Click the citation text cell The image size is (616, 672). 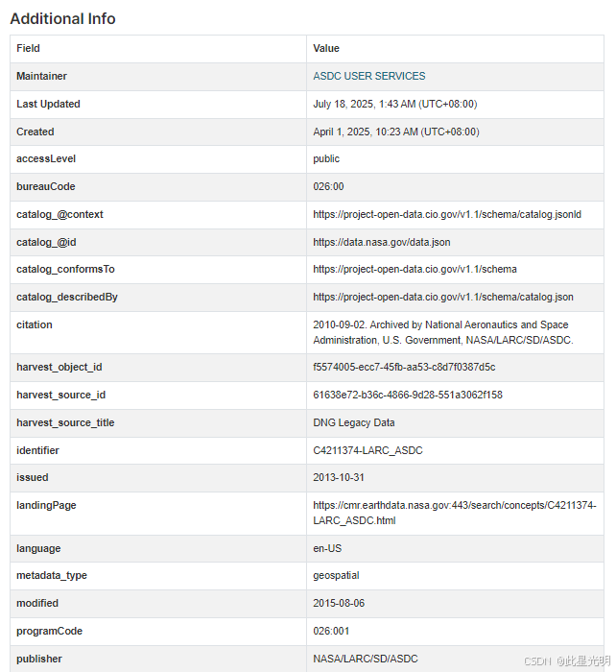pos(442,332)
